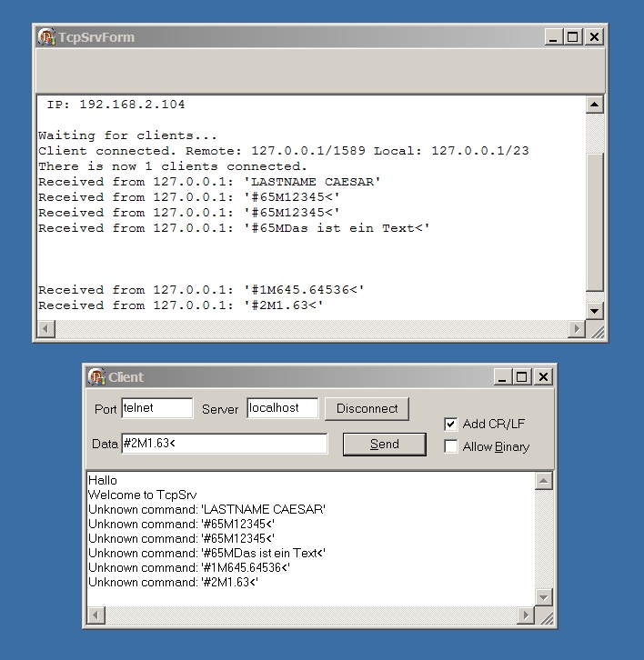Maximize the Client window
The image size is (644, 660).
tap(521, 376)
